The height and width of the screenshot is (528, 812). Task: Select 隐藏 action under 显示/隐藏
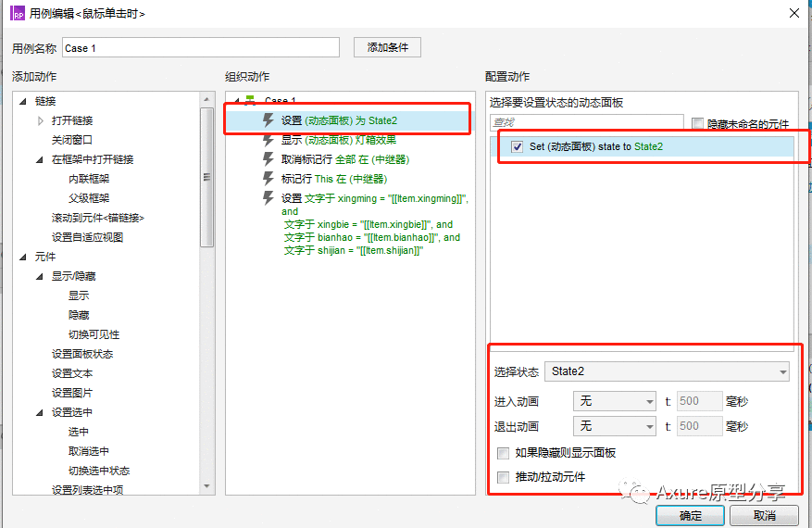[79, 315]
